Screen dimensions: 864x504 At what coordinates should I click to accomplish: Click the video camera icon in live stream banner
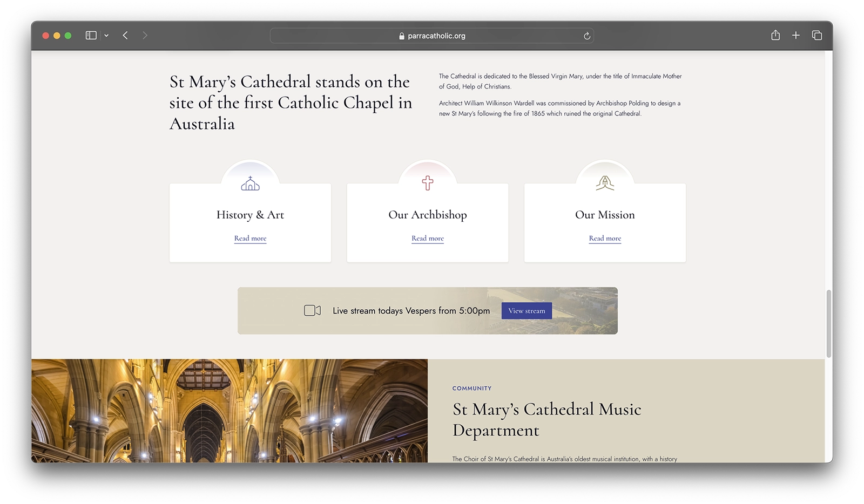point(312,311)
